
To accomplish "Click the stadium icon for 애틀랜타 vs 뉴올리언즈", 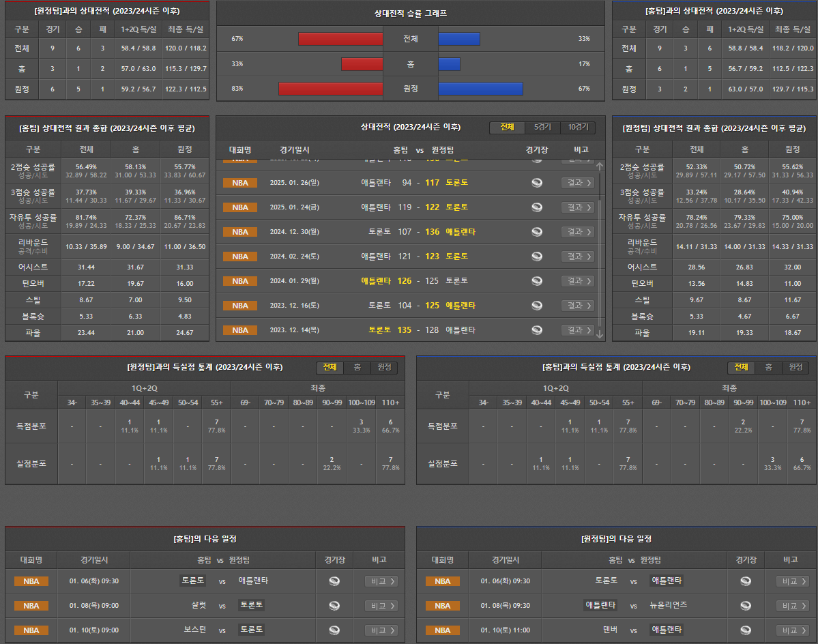I will point(746,606).
